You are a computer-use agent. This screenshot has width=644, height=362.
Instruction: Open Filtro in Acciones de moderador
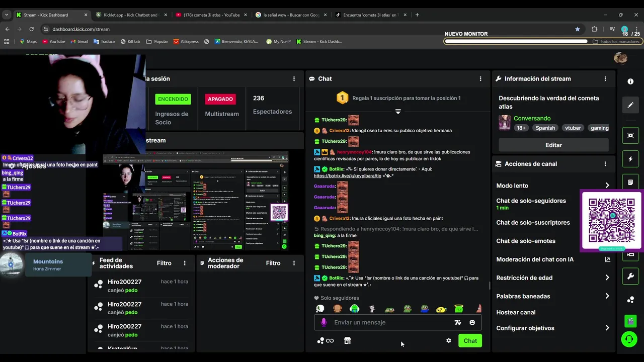(x=273, y=263)
